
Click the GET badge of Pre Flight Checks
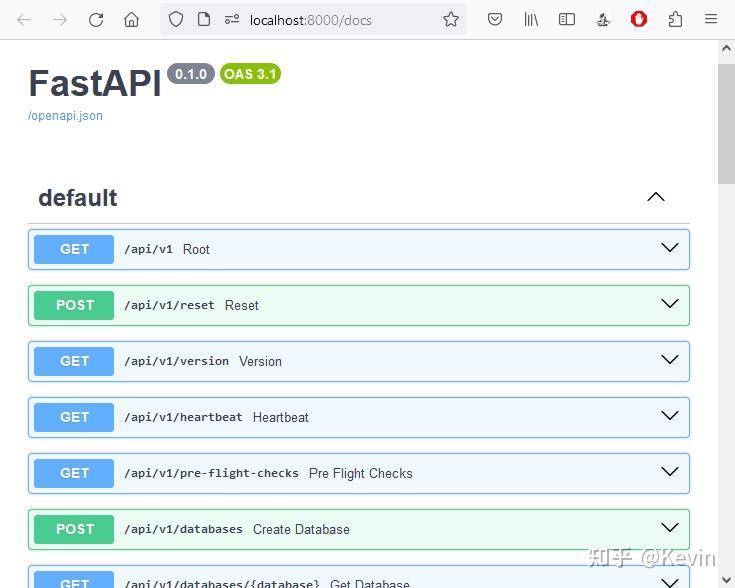[74, 473]
